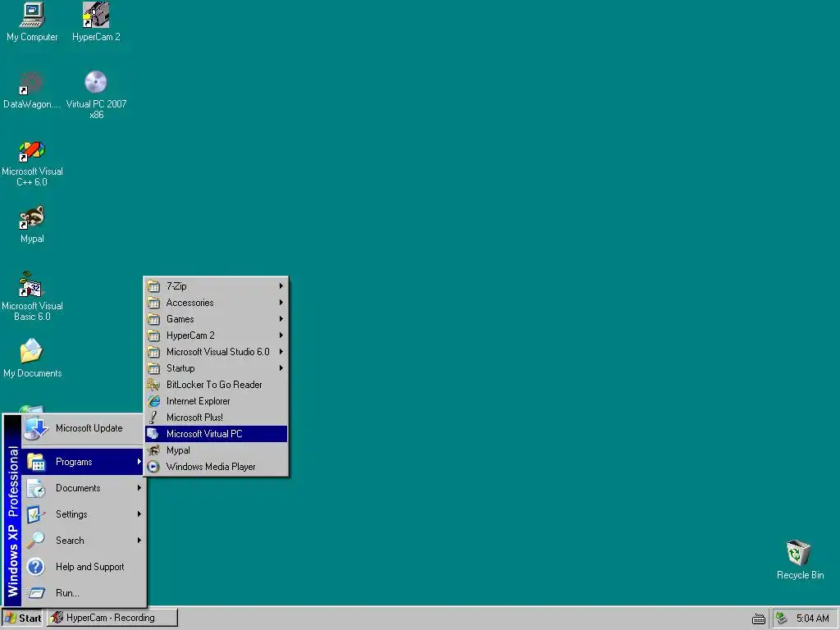This screenshot has height=630, width=840.
Task: Open Microsoft Visual C++ 6.0 shortcut
Action: [x=32, y=151]
